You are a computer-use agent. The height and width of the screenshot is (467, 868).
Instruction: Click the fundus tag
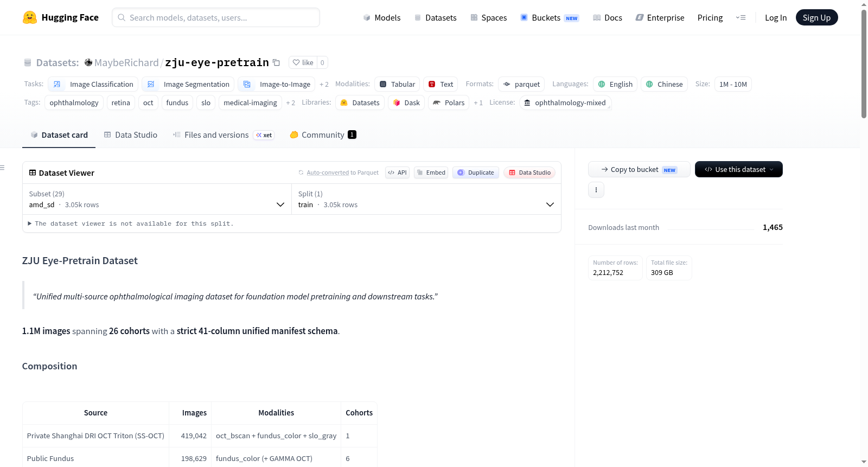pos(177,103)
